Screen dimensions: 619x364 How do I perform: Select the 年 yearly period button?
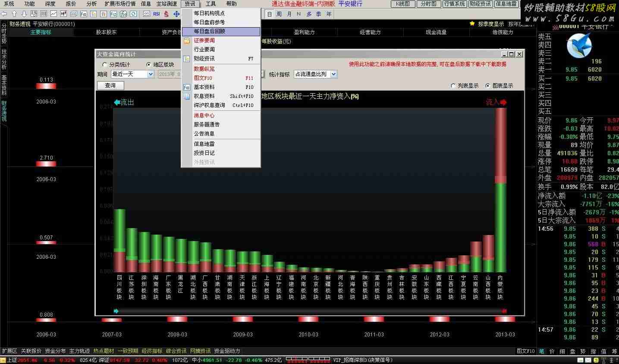click(329, 14)
